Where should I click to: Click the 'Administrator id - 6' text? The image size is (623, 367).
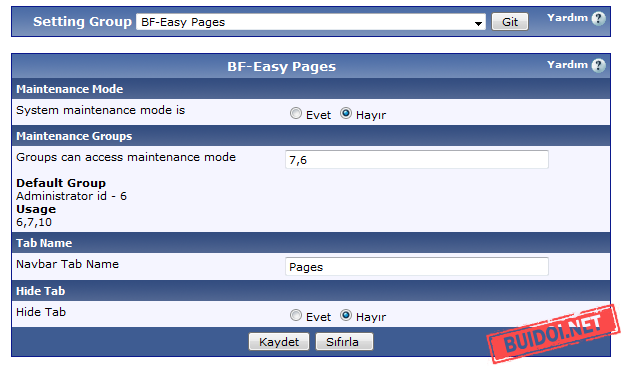click(72, 196)
